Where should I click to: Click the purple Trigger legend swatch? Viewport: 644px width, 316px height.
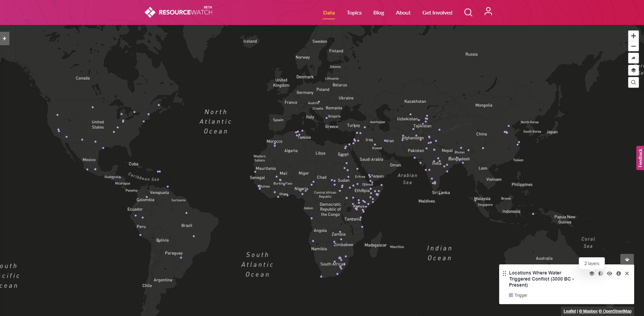click(x=511, y=295)
